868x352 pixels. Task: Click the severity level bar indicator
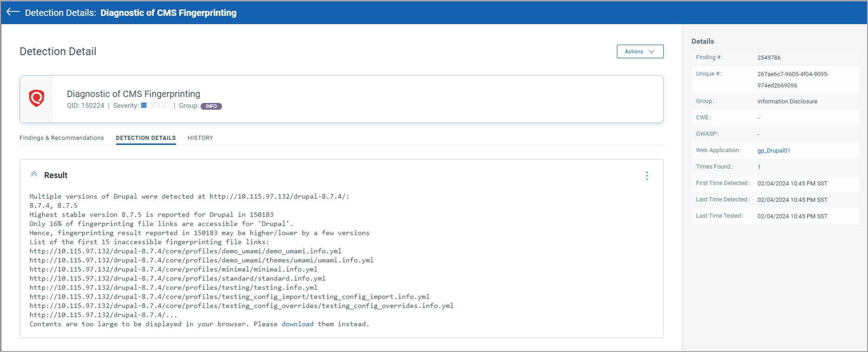coord(155,106)
